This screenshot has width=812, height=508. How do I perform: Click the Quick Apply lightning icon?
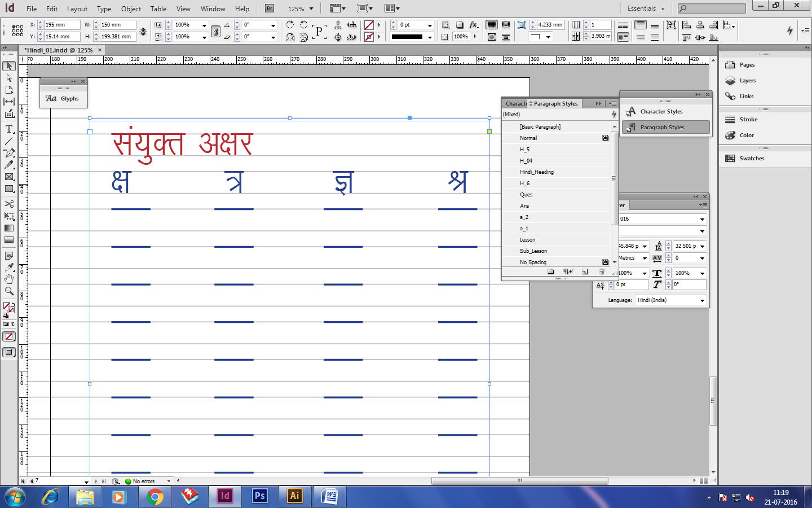coord(790,30)
